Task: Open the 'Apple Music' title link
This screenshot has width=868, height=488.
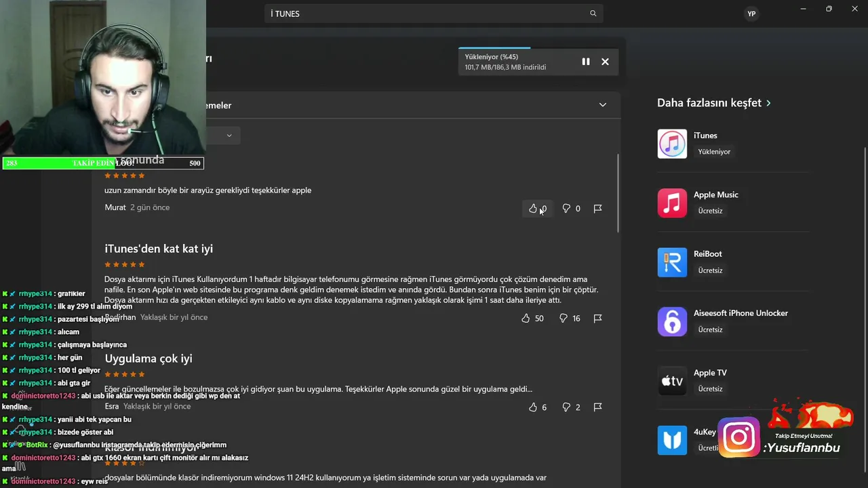Action: coord(716,195)
